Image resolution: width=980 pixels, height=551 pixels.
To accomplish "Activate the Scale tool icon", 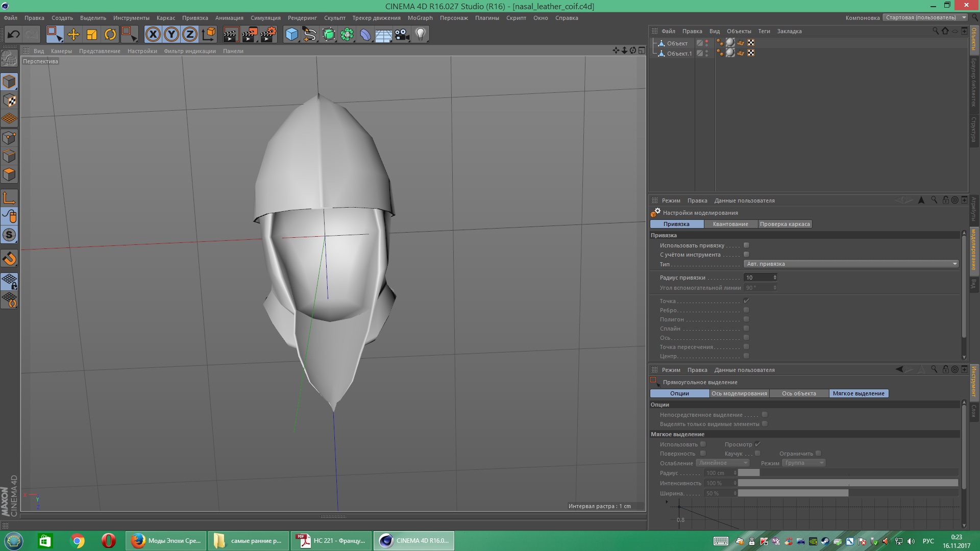I will pos(92,35).
